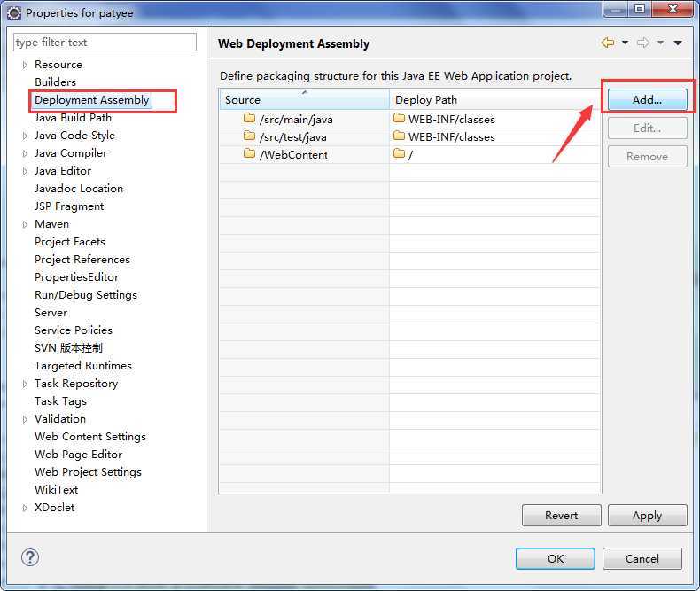Viewport: 700px width, 591px height.
Task: Click folder icon of the '/' deploy path
Action: [x=399, y=153]
